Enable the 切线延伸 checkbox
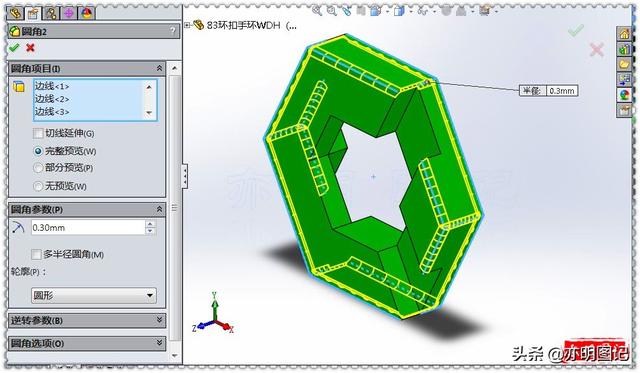 coord(38,133)
